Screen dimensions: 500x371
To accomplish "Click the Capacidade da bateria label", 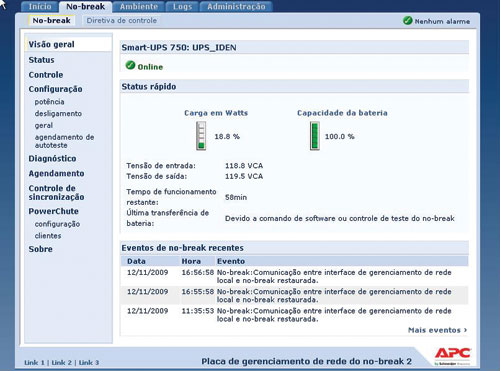I will (342, 113).
